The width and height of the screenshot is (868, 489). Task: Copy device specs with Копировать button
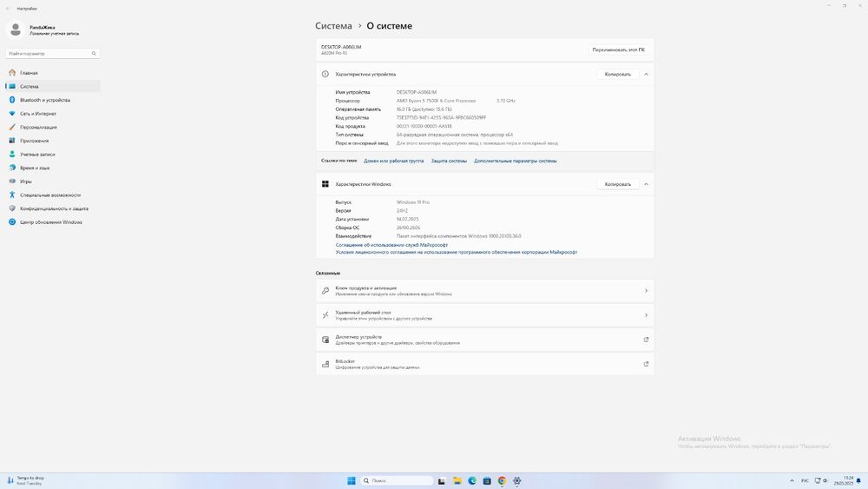(x=618, y=74)
